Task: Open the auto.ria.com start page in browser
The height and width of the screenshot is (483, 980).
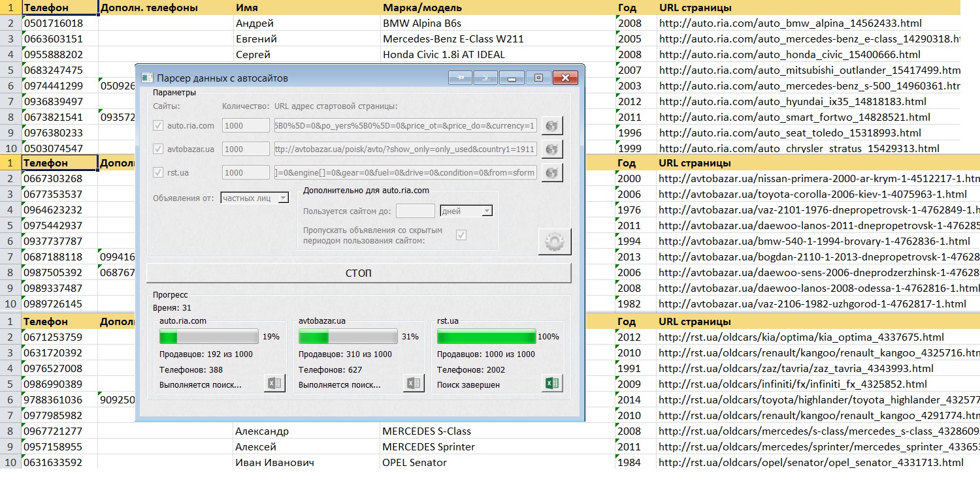Action: click(x=553, y=125)
